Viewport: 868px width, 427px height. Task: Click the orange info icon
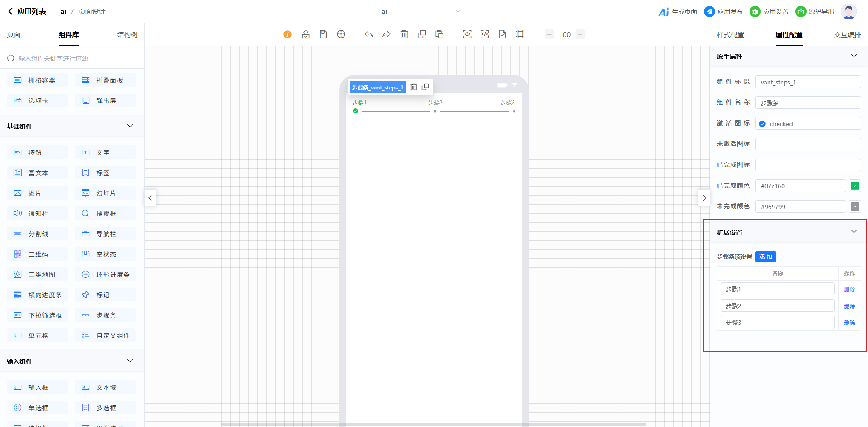click(288, 34)
